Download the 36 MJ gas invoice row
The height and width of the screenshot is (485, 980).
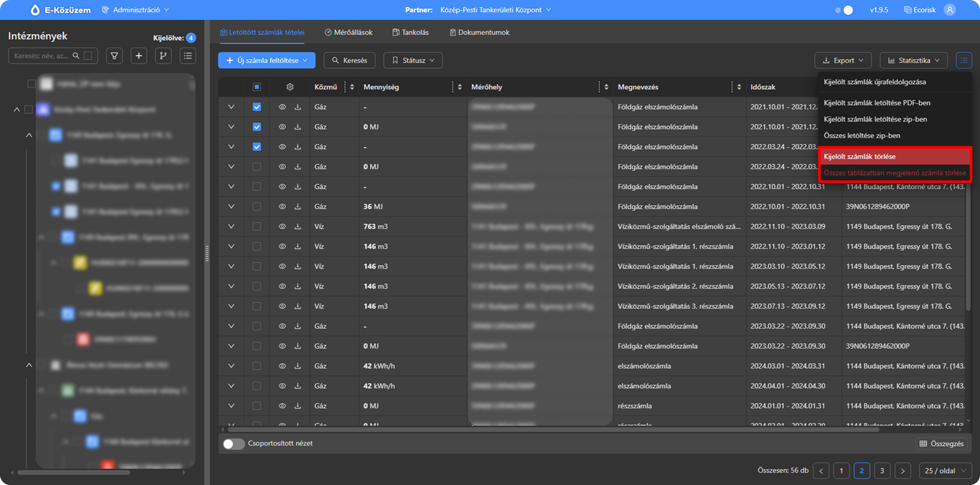[298, 207]
